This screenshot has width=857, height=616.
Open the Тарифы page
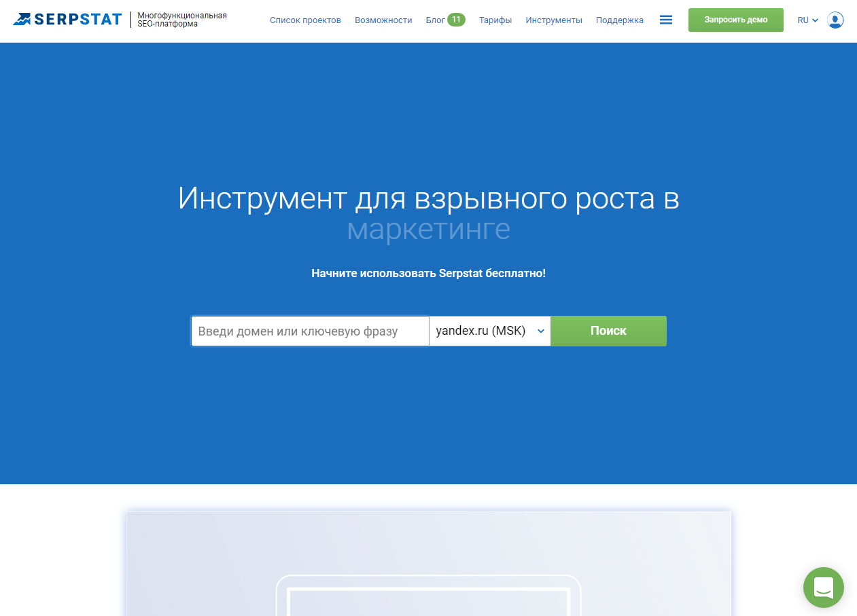pyautogui.click(x=495, y=20)
